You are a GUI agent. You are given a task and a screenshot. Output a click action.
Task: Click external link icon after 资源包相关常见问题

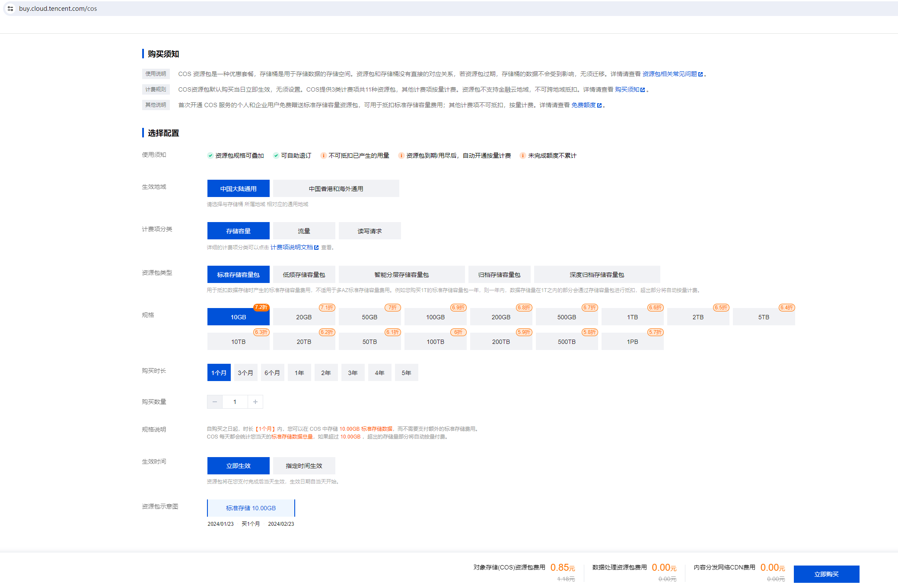point(701,74)
